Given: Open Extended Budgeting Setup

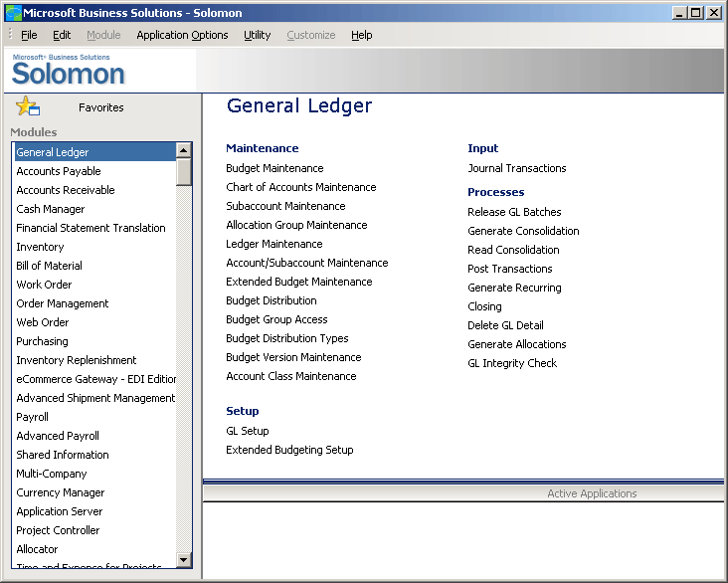Looking at the screenshot, I should pos(289,450).
